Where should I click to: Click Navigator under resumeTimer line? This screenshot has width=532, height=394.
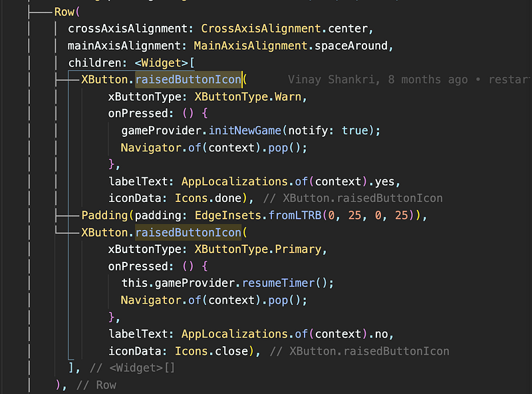click(151, 300)
